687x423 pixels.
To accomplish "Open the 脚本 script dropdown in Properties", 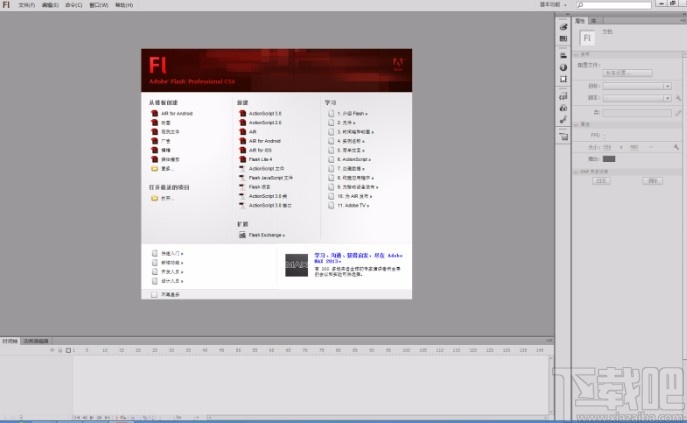I will [x=637, y=98].
